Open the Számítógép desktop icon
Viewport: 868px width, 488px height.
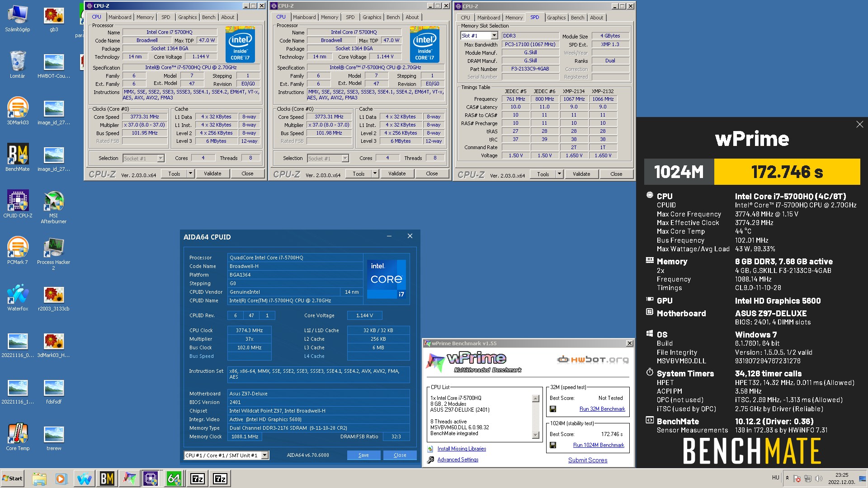(x=18, y=19)
